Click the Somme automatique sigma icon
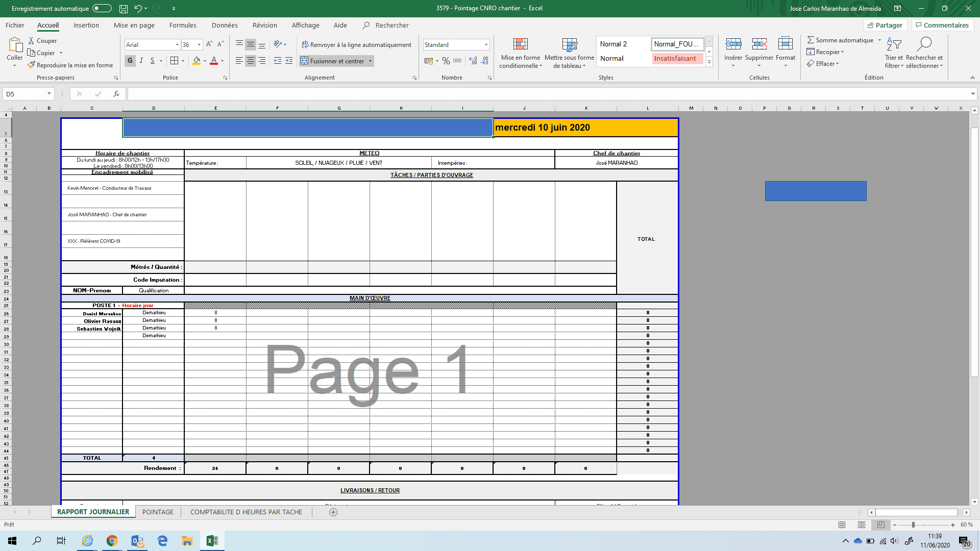This screenshot has width=980, height=551. 811,40
